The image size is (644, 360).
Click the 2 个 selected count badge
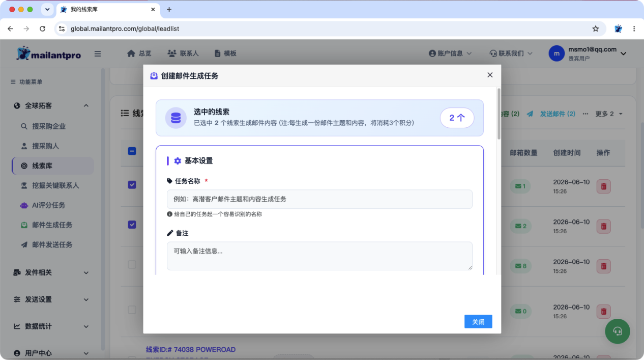[x=457, y=118]
